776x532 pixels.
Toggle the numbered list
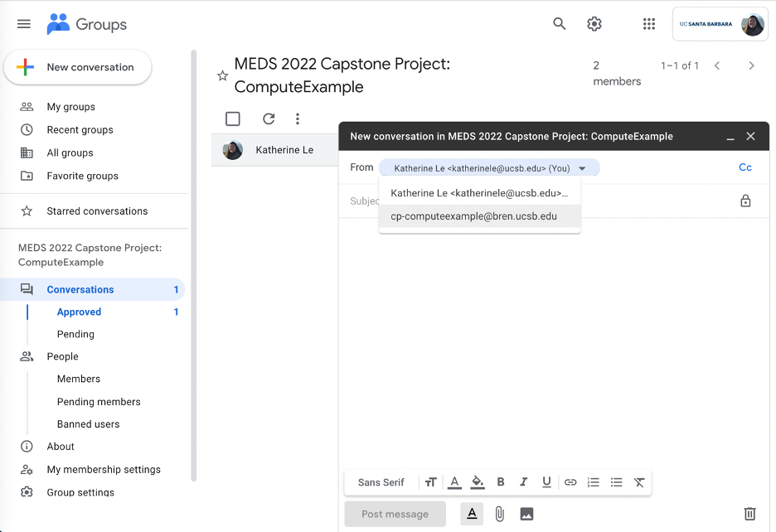[593, 482]
